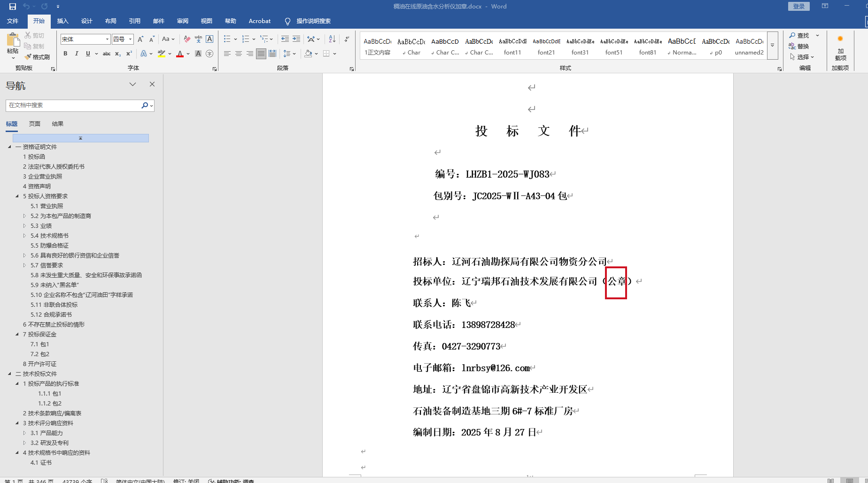The height and width of the screenshot is (483, 868).
Task: Jump to heading 5.5 防爆合格证
Action: [x=50, y=246]
